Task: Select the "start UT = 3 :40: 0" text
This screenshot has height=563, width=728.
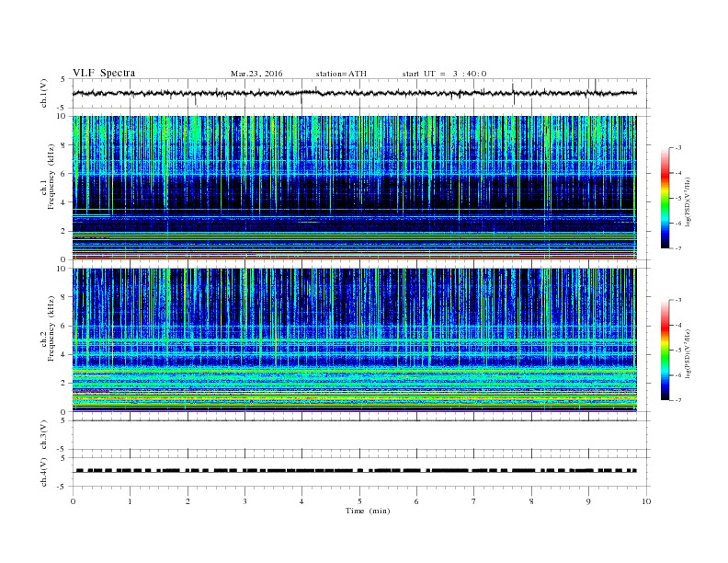Action: pyautogui.click(x=444, y=74)
